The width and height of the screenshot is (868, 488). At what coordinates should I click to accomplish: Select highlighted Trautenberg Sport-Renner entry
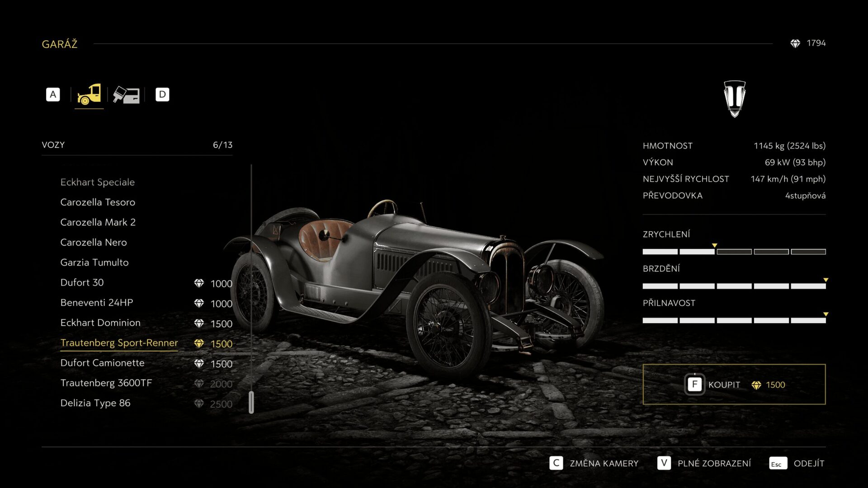[119, 343]
